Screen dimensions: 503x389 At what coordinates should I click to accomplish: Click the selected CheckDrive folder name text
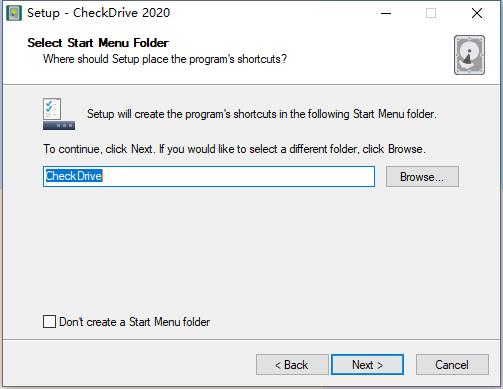coord(74,176)
